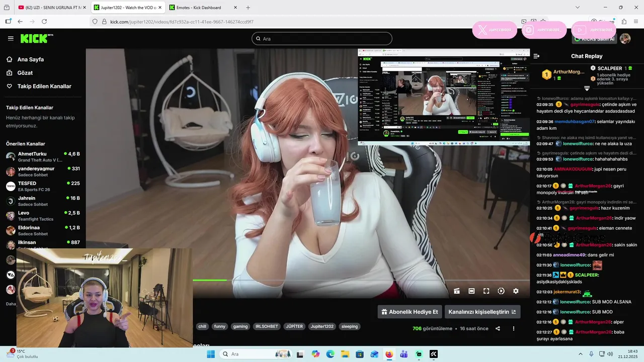Click the address bar URL

coord(182,22)
